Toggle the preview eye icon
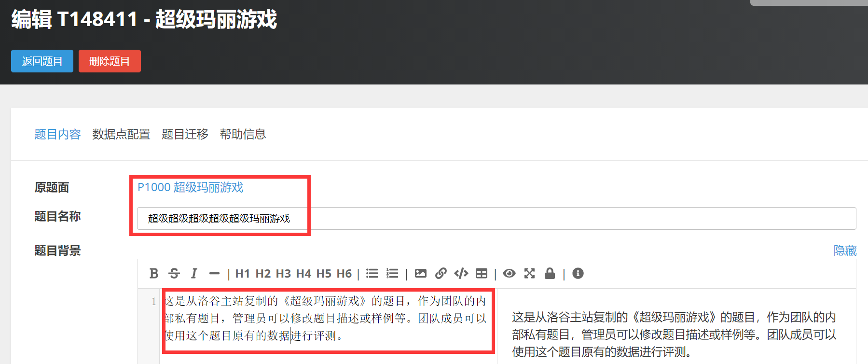The width and height of the screenshot is (868, 364). click(509, 274)
